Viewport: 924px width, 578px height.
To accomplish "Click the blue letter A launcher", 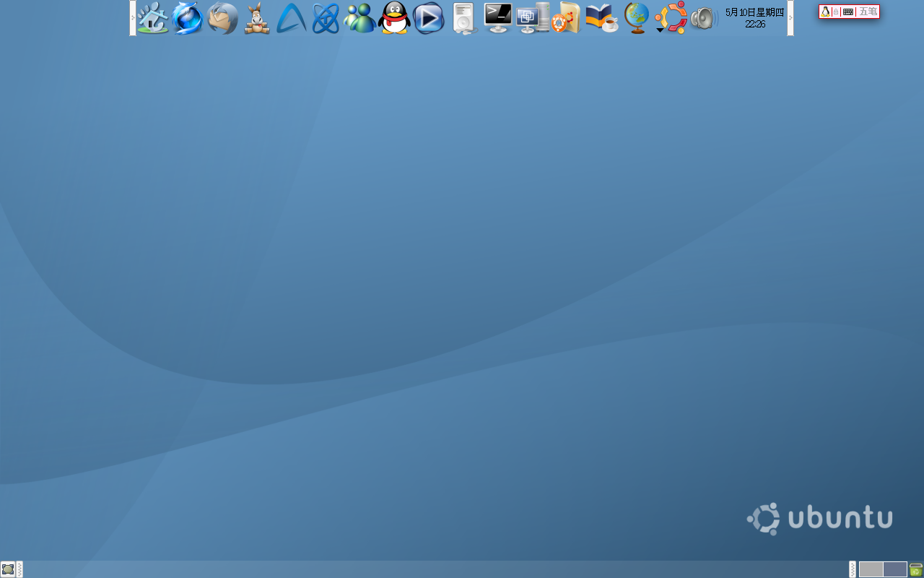I will click(291, 18).
